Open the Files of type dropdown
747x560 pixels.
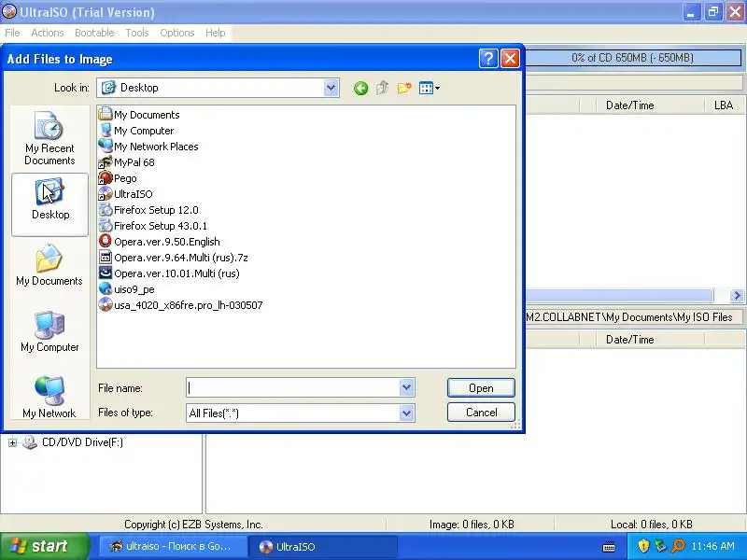406,413
